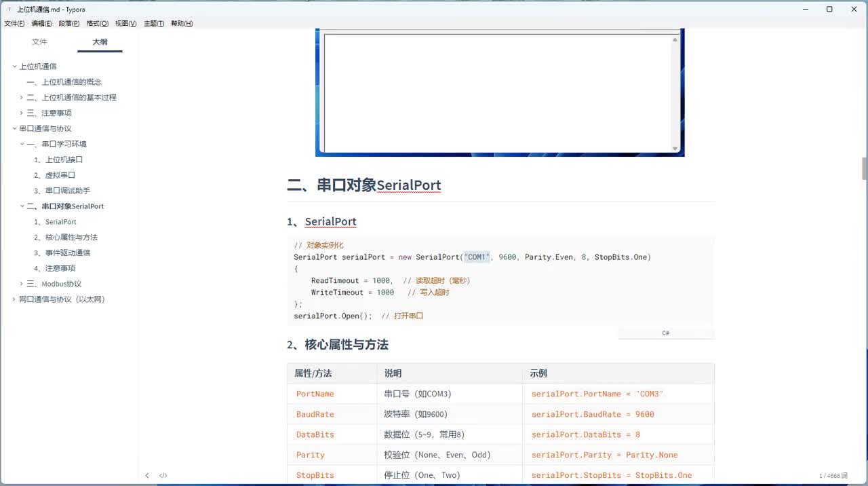Collapse the 上位机通信 outline node
The width and height of the screenshot is (868, 486).
coord(14,67)
